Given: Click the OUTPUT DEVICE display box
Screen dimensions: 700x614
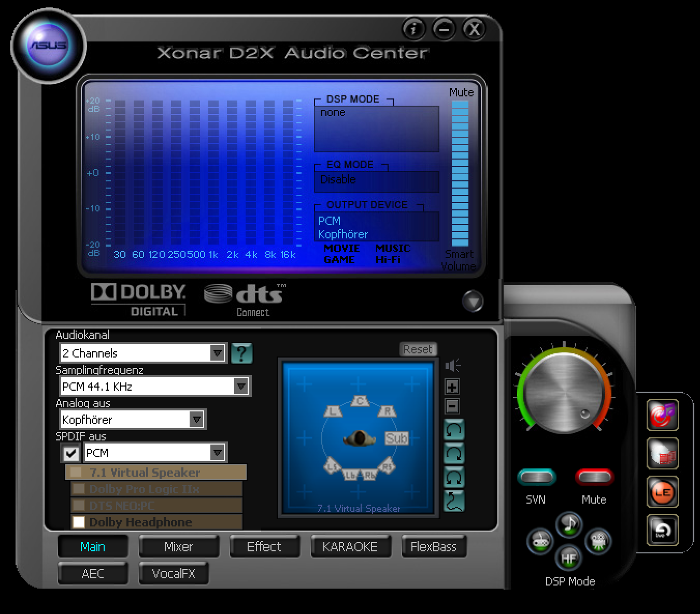Looking at the screenshot, I should pos(377,226).
